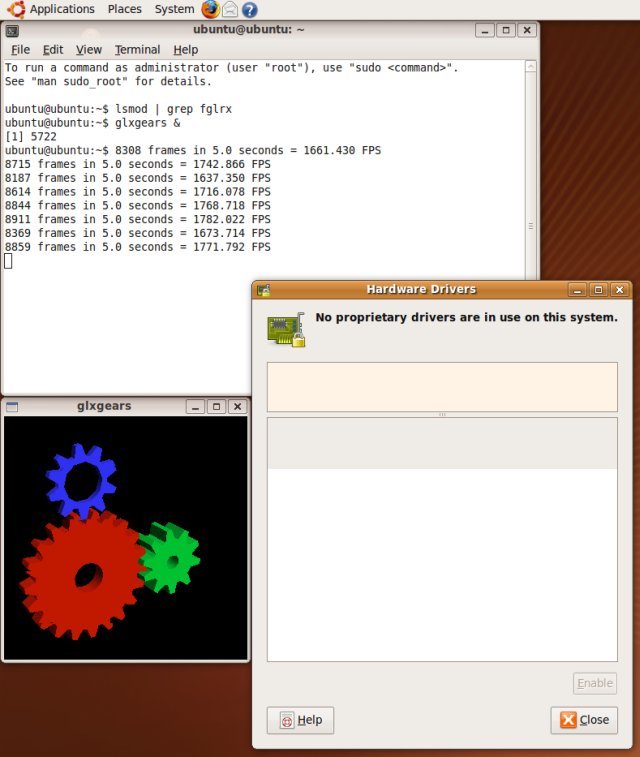Open the Places menu

[x=125, y=9]
